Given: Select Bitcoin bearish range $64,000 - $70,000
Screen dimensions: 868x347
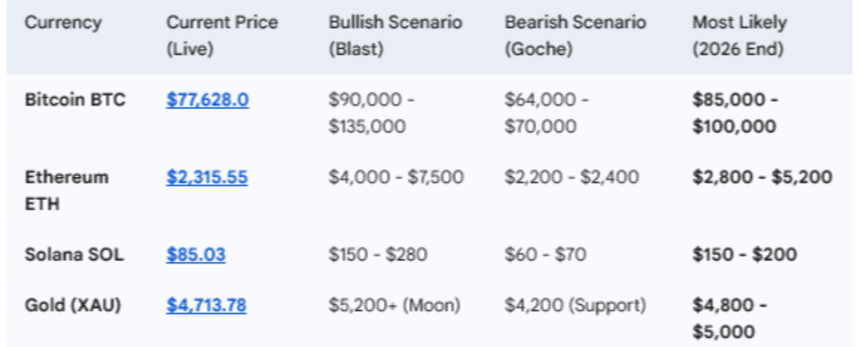Looking at the screenshot, I should 547,113.
